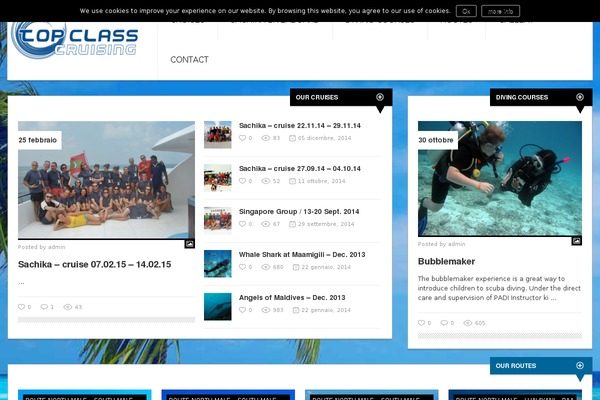This screenshot has height=400, width=600.
Task: Click calendar icon beside 29 settembre, 2014
Action: 292,224
